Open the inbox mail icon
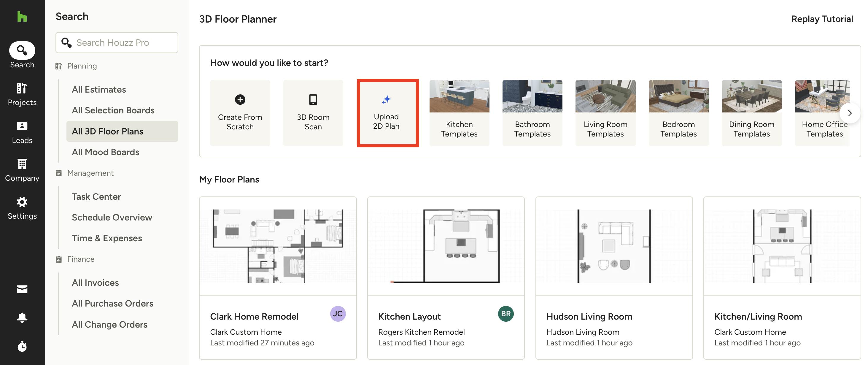 tap(22, 289)
